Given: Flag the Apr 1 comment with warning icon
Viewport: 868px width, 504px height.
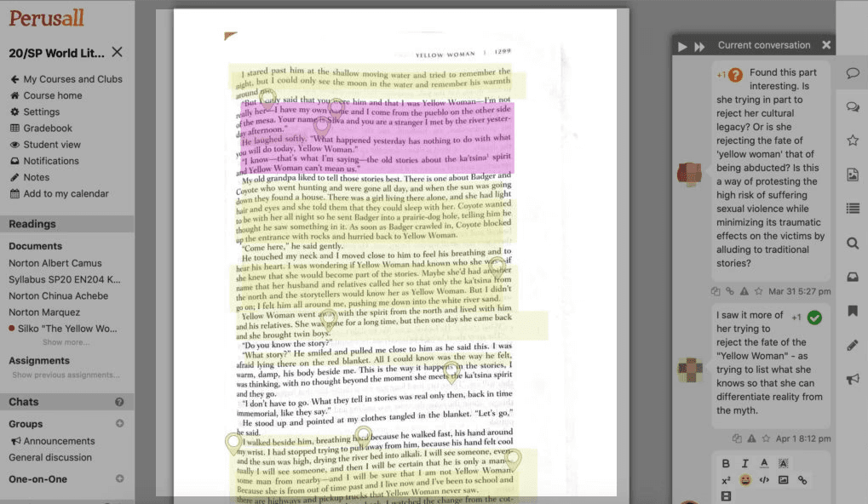Looking at the screenshot, I should [751, 438].
